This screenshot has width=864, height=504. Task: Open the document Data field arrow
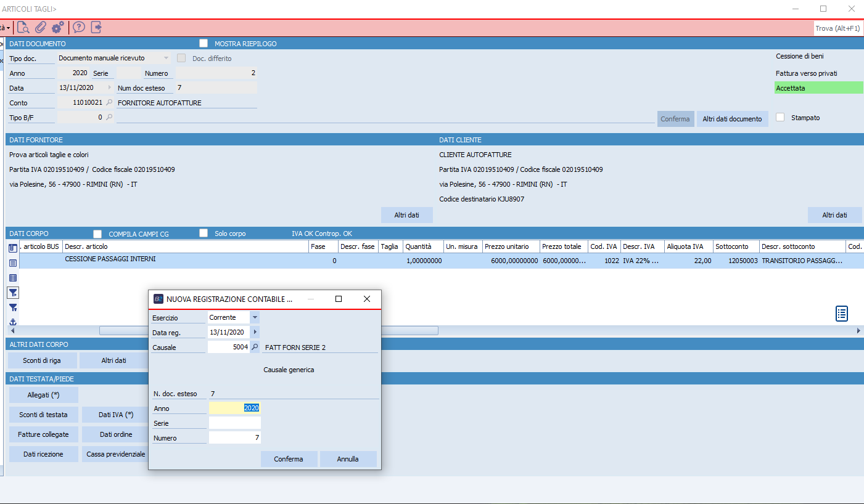pos(110,87)
